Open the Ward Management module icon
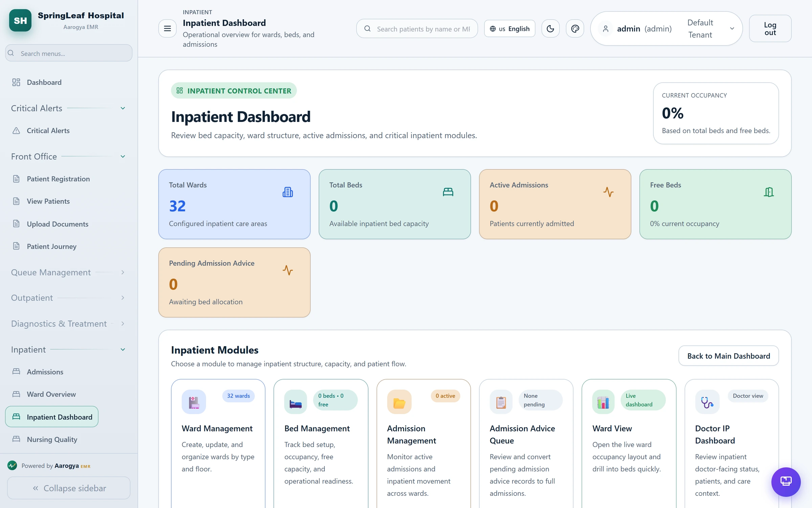 194,402
